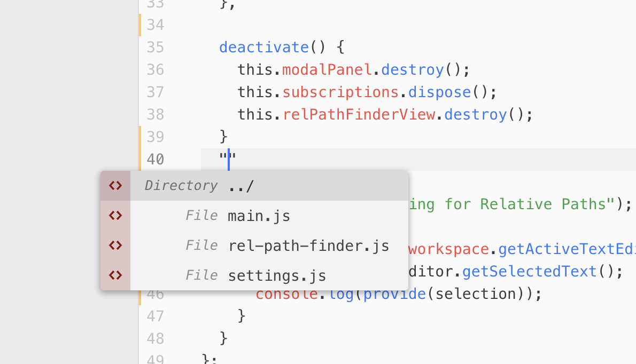Click line number 40 in the gutter
Image resolution: width=636 pixels, height=364 pixels.
pos(154,159)
